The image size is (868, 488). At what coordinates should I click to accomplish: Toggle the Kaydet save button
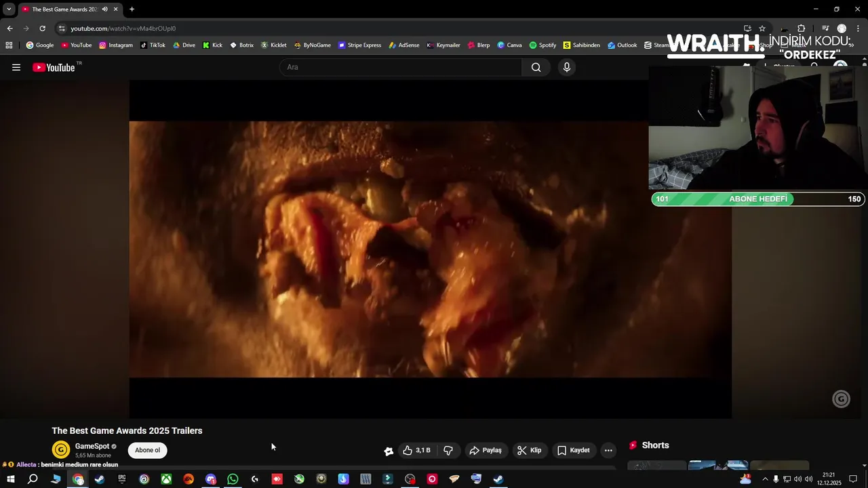tap(574, 450)
